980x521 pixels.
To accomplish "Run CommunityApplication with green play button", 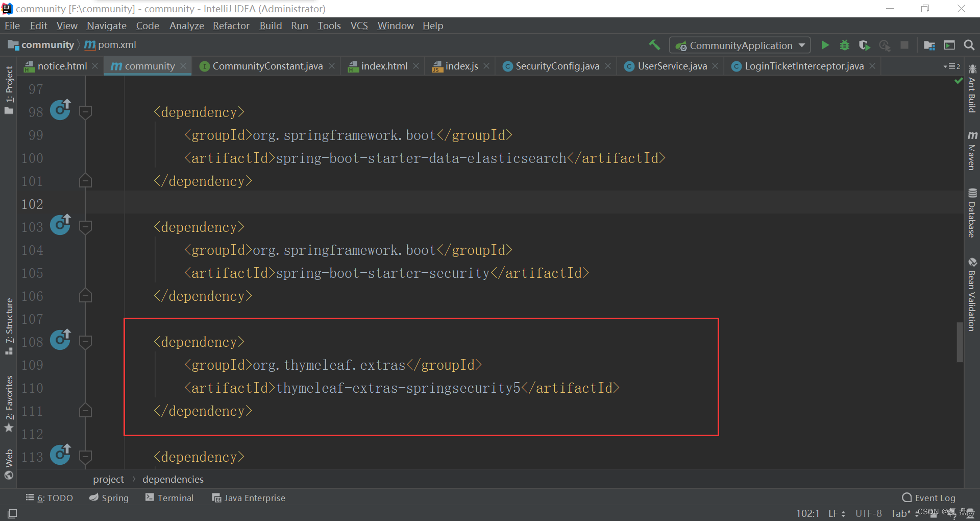I will click(x=825, y=45).
